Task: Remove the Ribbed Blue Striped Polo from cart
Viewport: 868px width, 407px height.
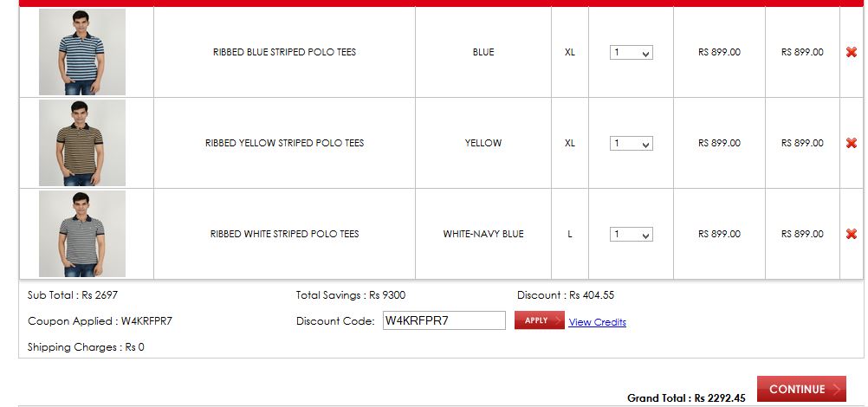Action: point(852,52)
